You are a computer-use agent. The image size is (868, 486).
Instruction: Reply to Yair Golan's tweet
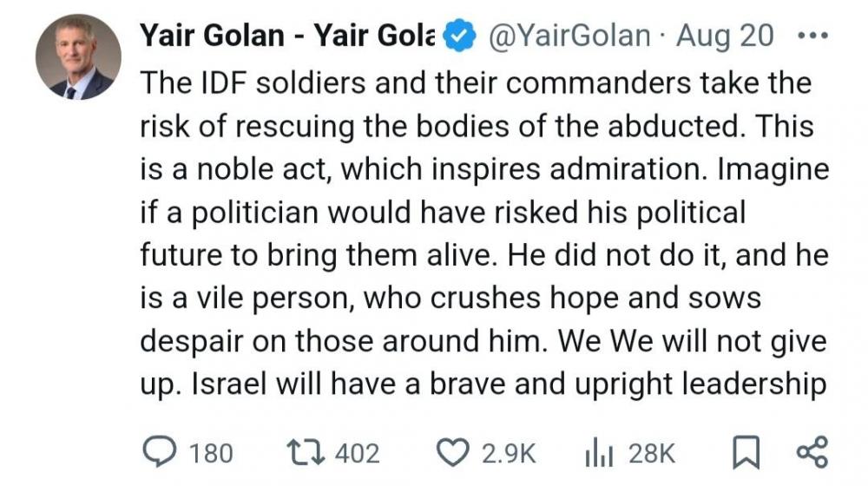click(159, 451)
